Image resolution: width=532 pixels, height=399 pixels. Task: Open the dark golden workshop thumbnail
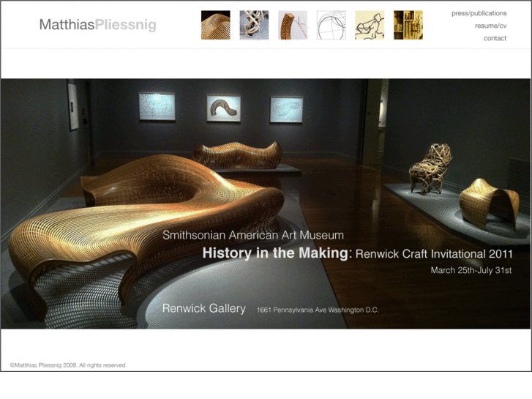[x=408, y=25]
